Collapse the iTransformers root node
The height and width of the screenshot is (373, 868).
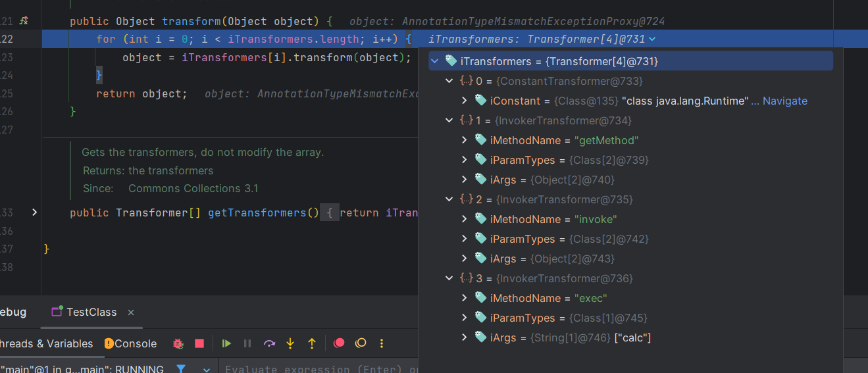tap(435, 61)
